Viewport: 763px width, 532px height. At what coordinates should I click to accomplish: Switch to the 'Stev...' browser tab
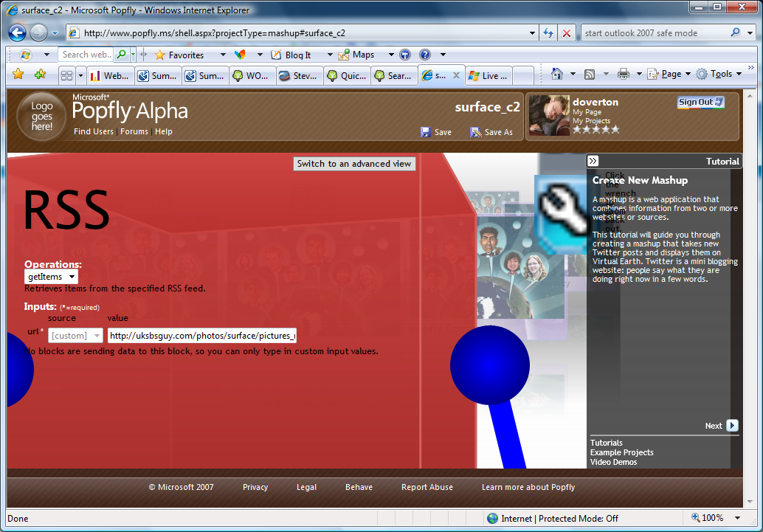tap(300, 76)
